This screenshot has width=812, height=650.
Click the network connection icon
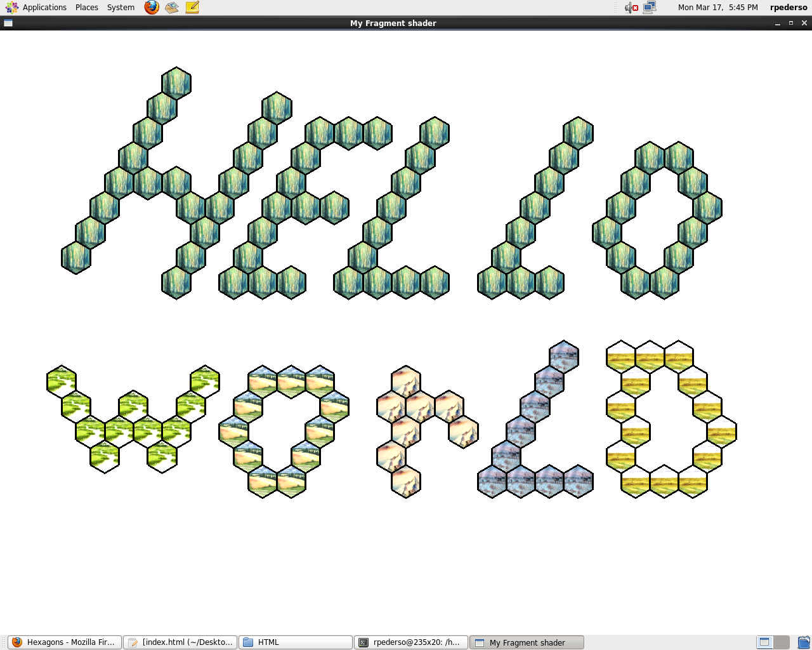(650, 8)
